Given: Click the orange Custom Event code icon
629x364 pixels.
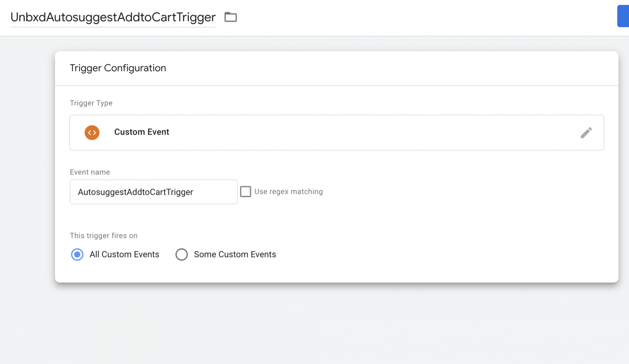Looking at the screenshot, I should pyautogui.click(x=92, y=133).
